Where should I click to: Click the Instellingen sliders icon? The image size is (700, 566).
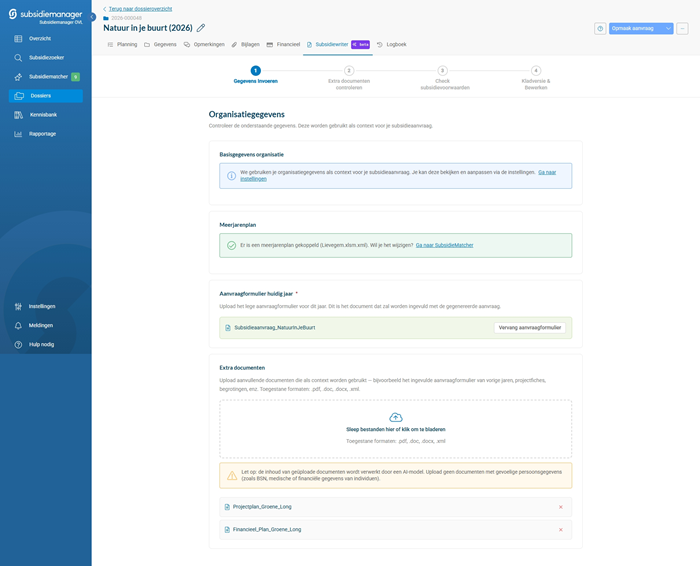[x=18, y=306]
